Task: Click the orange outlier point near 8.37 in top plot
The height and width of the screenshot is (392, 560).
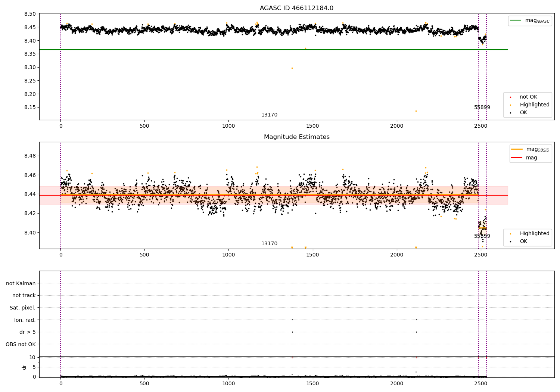Action: pyautogui.click(x=305, y=48)
